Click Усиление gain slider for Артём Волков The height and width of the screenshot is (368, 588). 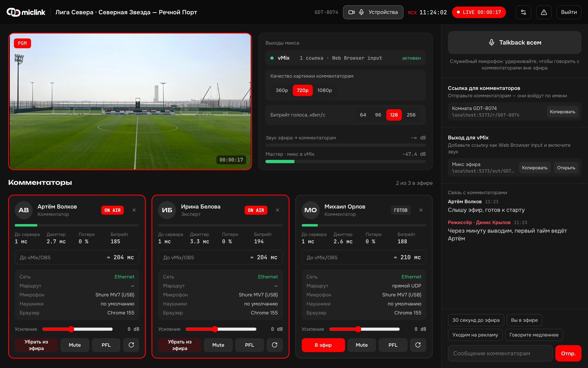click(x=78, y=329)
